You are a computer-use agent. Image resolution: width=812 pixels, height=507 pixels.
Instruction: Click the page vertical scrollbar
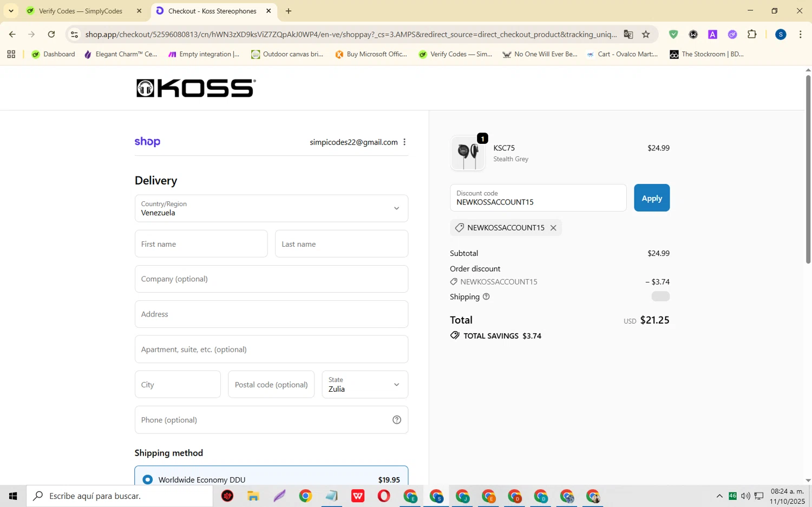pyautogui.click(x=808, y=169)
